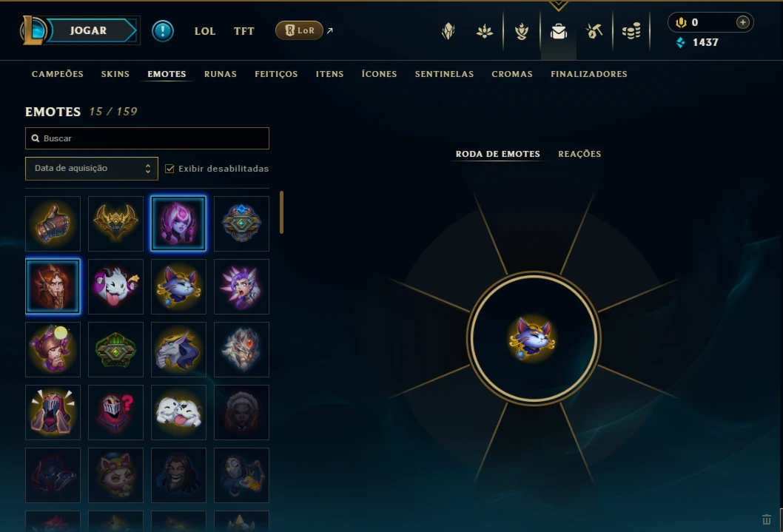Switch to the REAÇÕES tab
783x532 pixels.
(x=579, y=154)
